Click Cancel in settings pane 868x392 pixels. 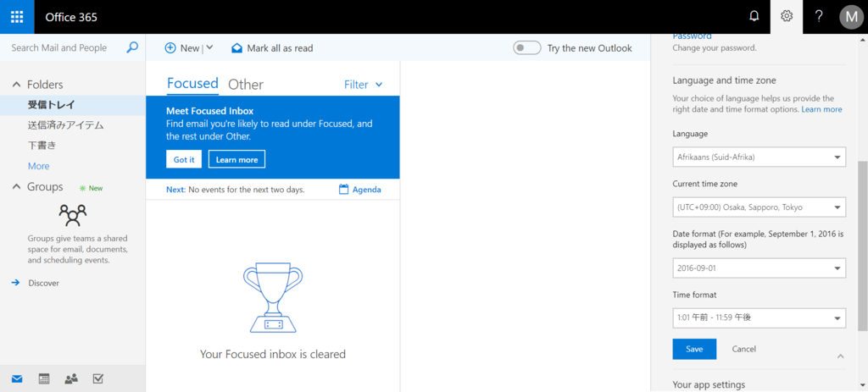pyautogui.click(x=744, y=349)
